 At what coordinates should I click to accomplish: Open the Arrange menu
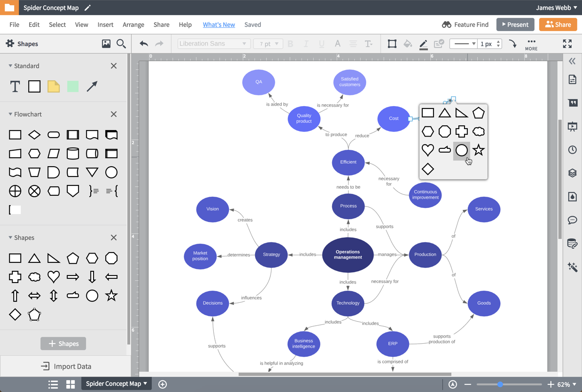[133, 24]
